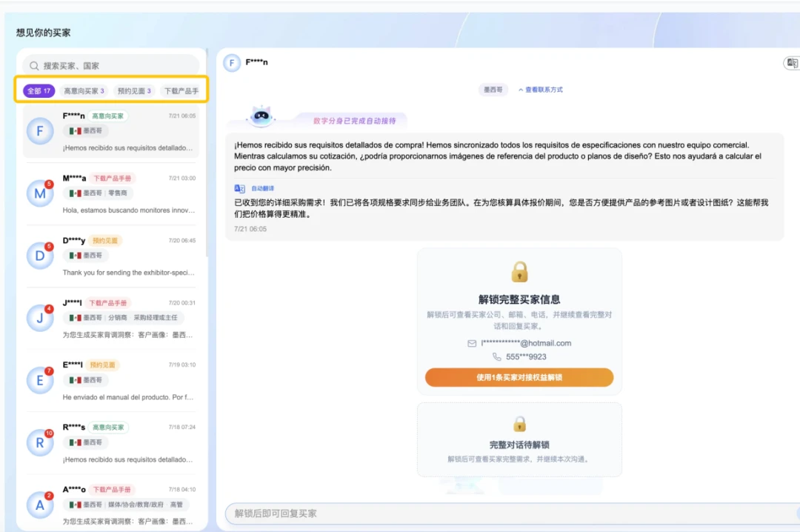The image size is (800, 532).
Task: Open R****s buyer avatar
Action: click(x=40, y=442)
